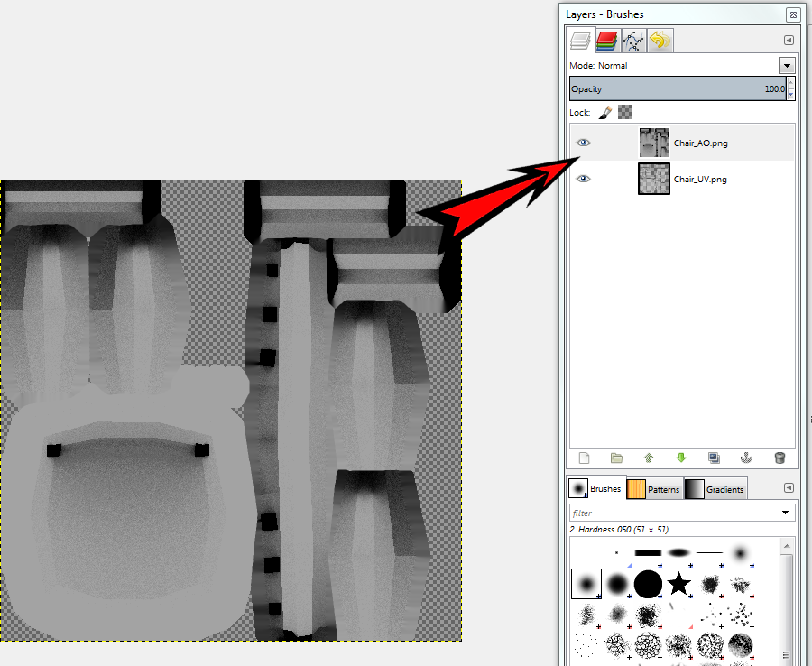This screenshot has width=812, height=666.
Task: Select the tiny pixel brush
Action: 617,552
